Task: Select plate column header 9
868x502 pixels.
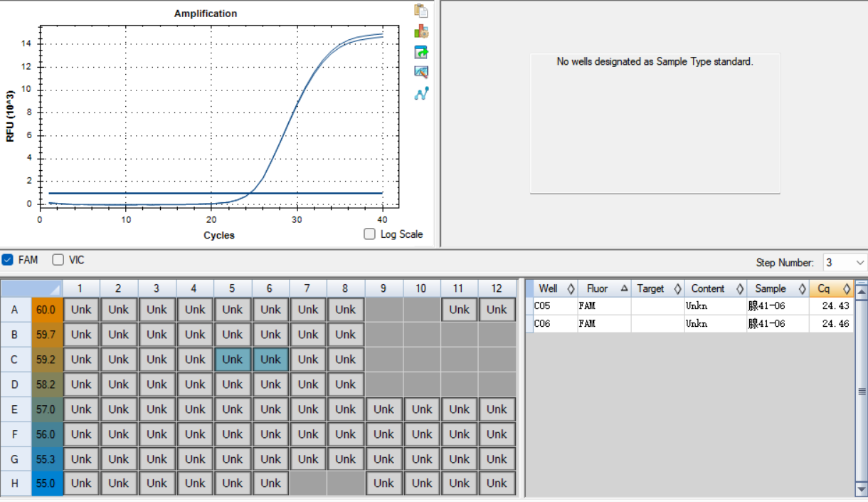Action: pos(383,288)
